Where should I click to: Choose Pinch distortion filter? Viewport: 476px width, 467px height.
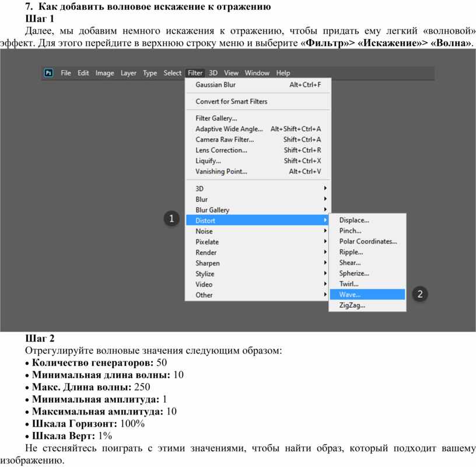pyautogui.click(x=367, y=231)
